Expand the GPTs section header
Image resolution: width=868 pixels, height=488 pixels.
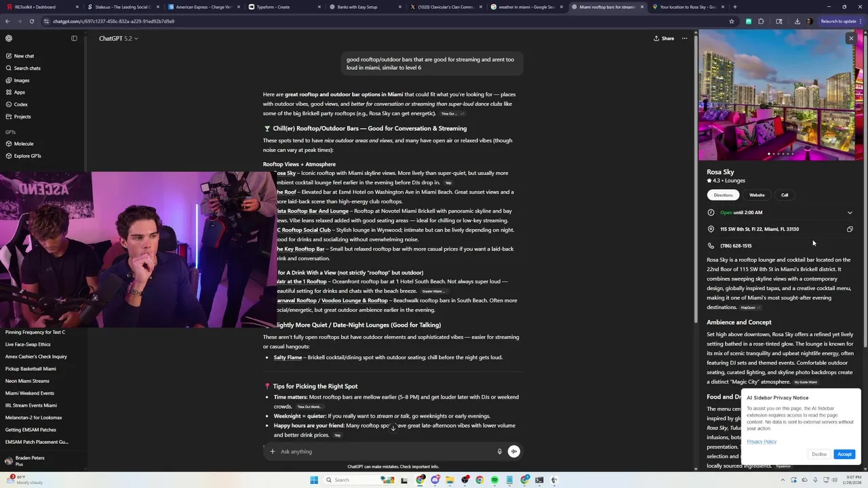click(10, 132)
